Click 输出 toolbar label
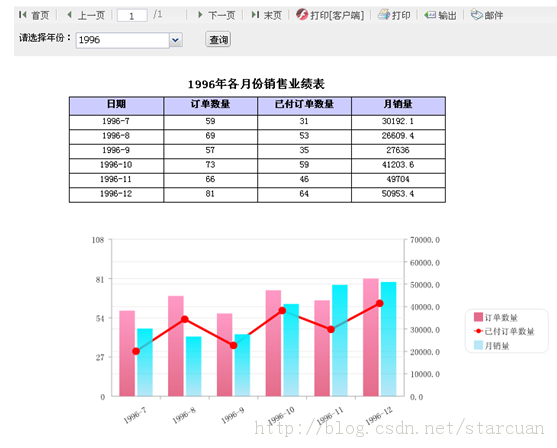 tap(447, 16)
